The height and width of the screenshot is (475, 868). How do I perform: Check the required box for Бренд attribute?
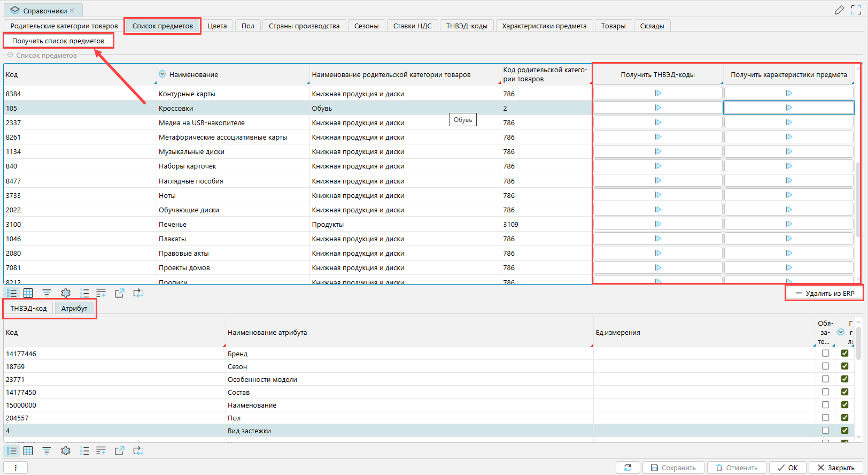point(826,354)
